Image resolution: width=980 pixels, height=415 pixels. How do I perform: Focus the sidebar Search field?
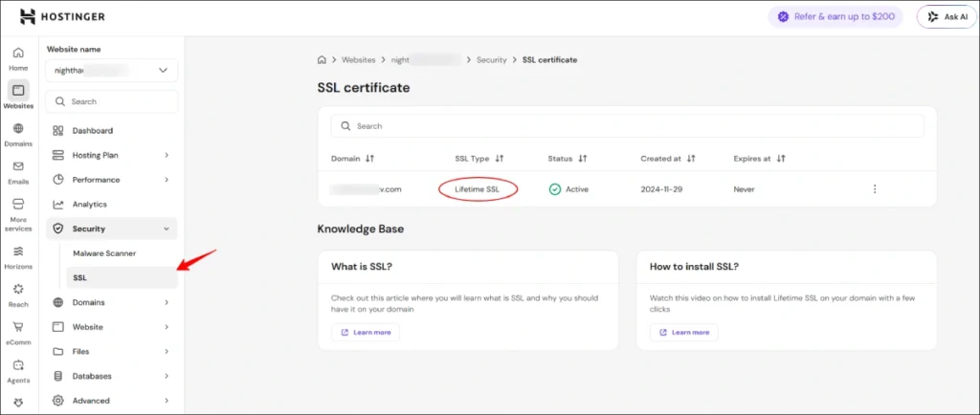click(x=112, y=101)
